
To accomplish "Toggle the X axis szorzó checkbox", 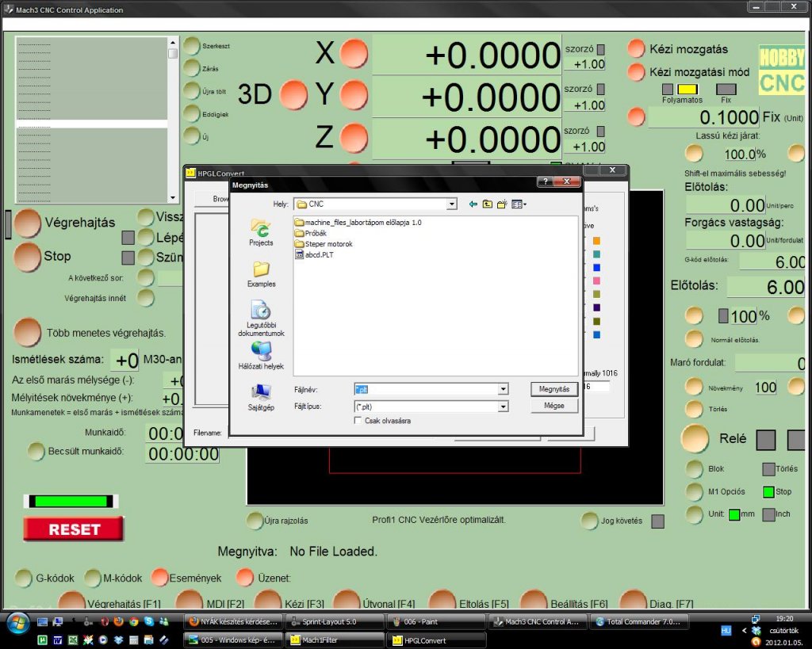I will click(x=601, y=49).
